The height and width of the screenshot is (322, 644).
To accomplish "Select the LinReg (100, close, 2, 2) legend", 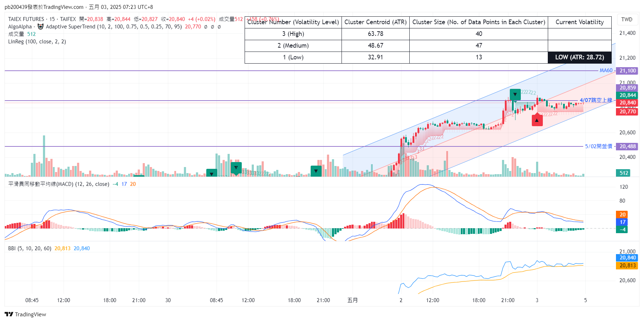I will 37,42.
